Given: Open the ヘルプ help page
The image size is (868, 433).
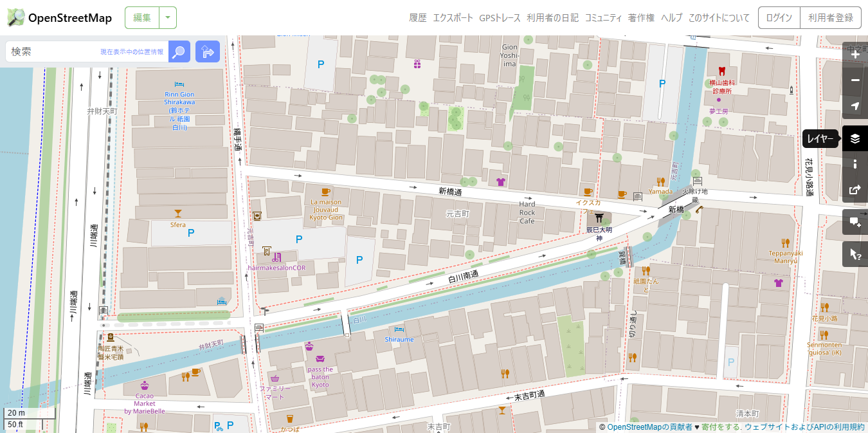Looking at the screenshot, I should [x=671, y=18].
